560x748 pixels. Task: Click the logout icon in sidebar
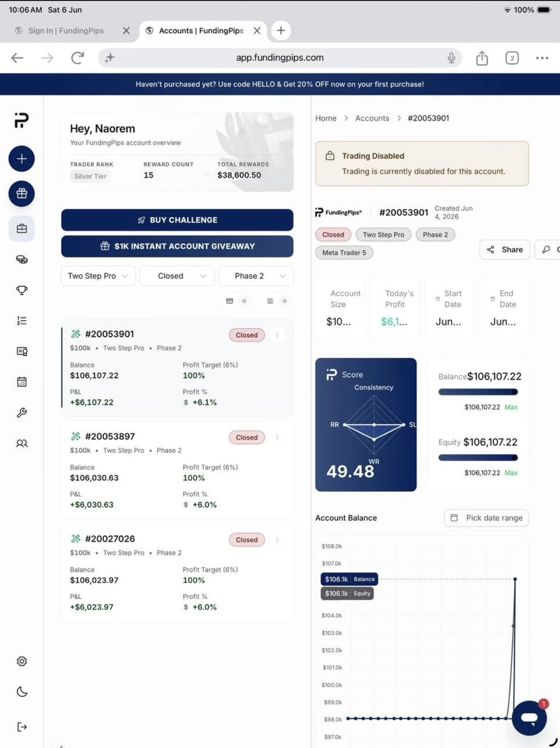(x=22, y=727)
